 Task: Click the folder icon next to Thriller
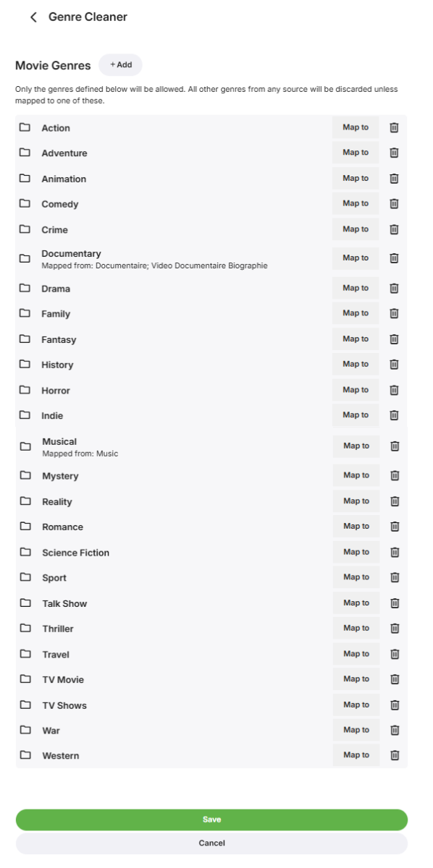click(25, 628)
